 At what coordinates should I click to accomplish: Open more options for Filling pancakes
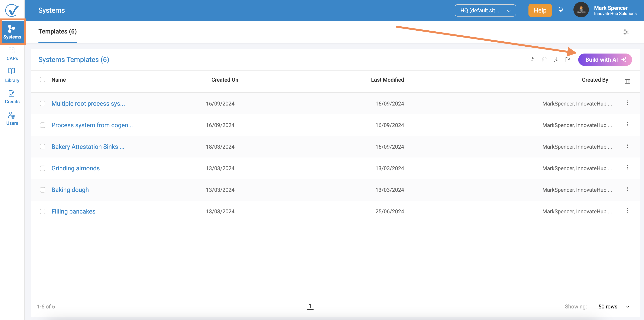[627, 210]
